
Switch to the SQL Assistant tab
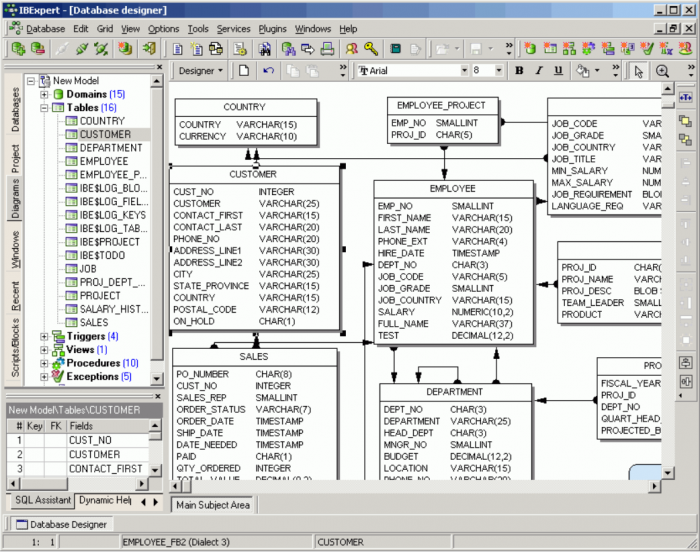(x=43, y=500)
